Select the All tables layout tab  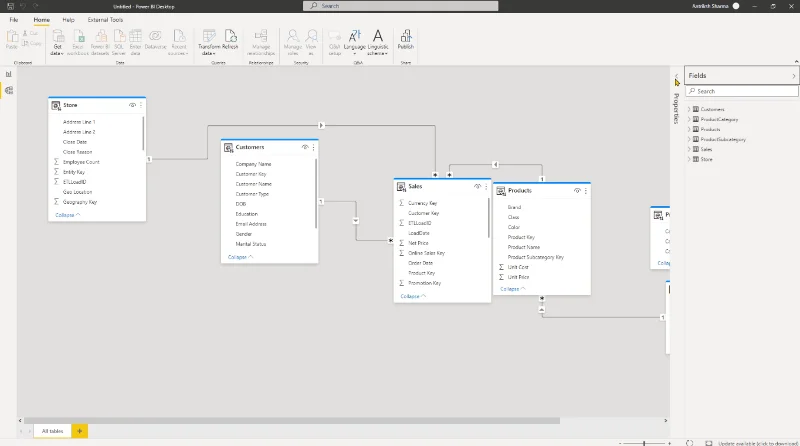(53, 431)
